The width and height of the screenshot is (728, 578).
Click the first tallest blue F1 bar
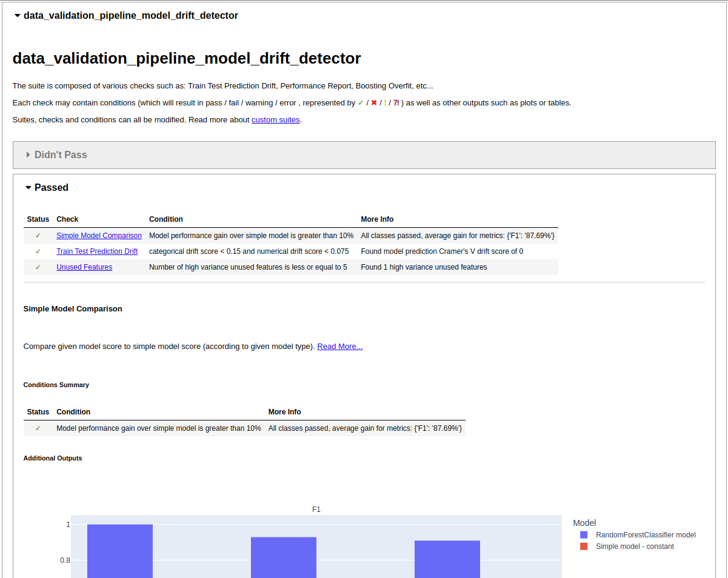tap(120, 550)
